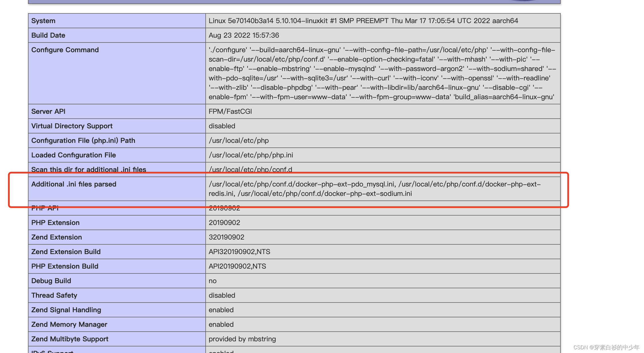The height and width of the screenshot is (353, 644).
Task: Click the Build Date value Aug 23 2022
Action: coord(244,35)
